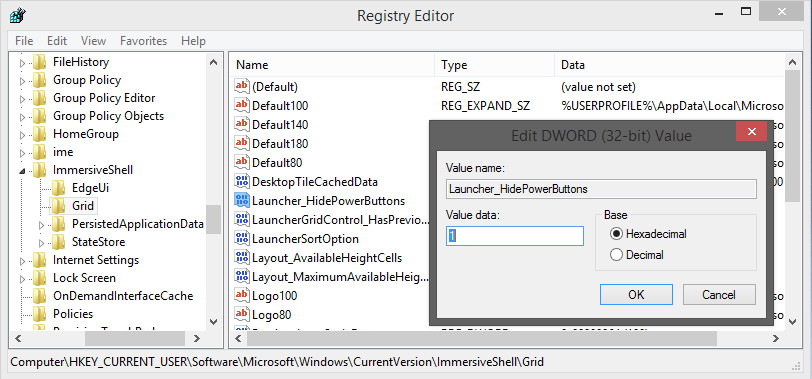This screenshot has width=812, height=379.
Task: Click the OnDemandInterfaceCache folder icon
Action: coord(39,296)
